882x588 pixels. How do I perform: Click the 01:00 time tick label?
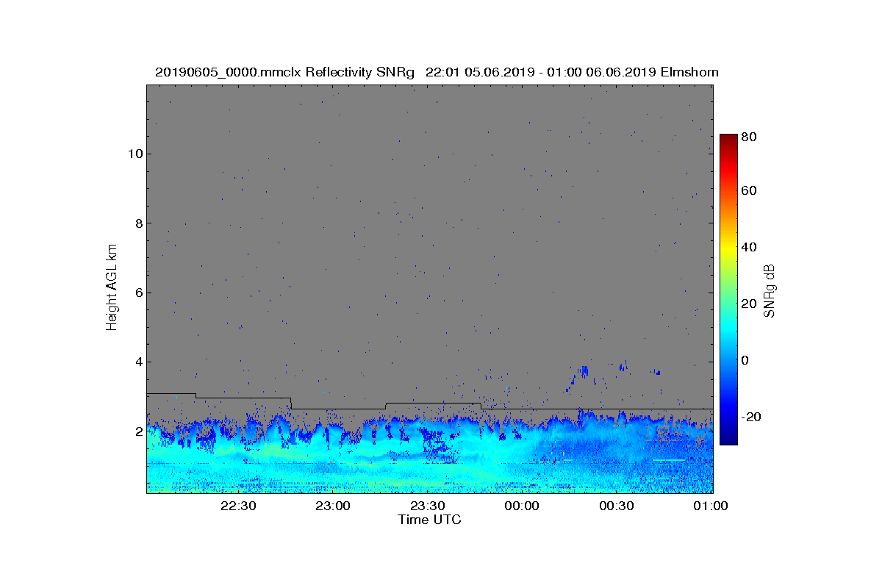point(711,506)
